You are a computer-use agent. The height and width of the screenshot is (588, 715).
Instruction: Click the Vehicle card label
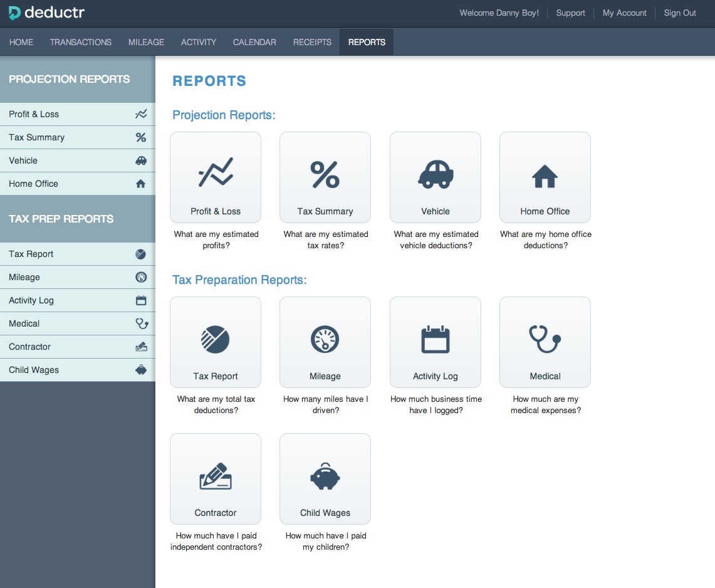point(436,211)
